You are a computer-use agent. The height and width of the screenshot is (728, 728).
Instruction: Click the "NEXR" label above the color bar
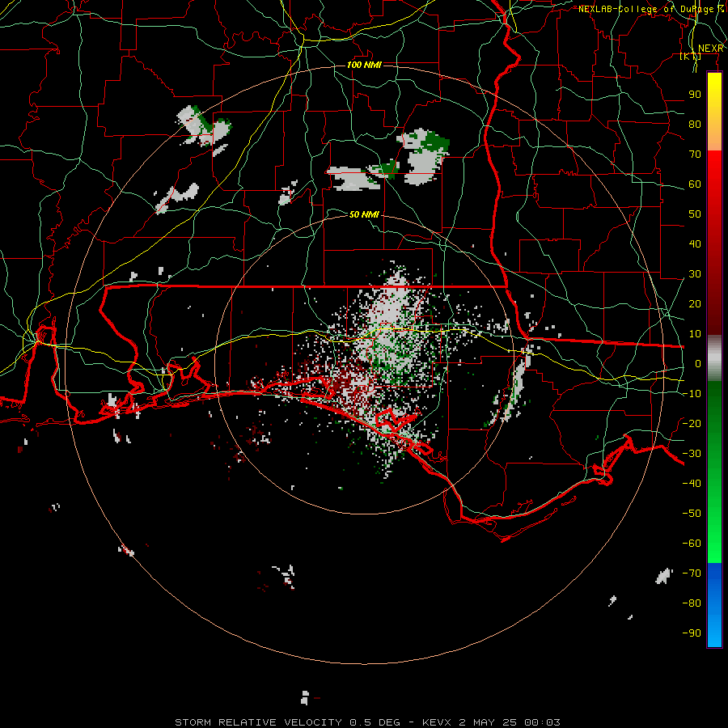tap(711, 49)
